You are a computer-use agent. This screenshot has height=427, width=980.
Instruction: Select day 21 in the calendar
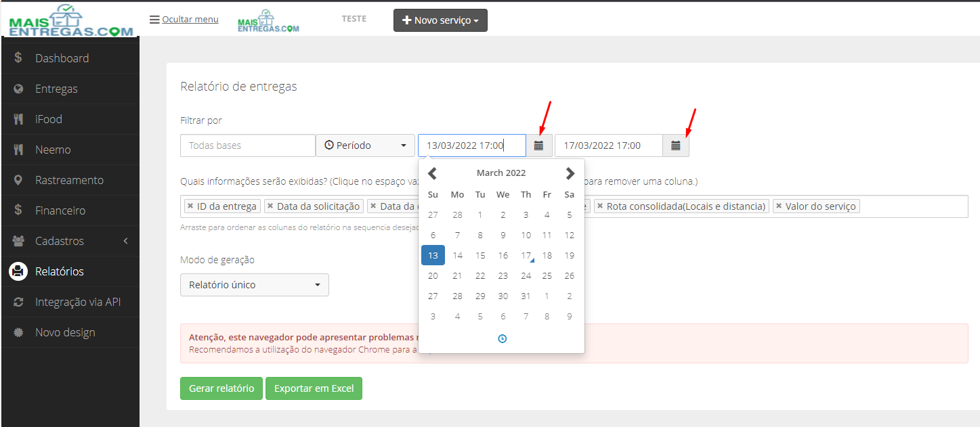(457, 276)
